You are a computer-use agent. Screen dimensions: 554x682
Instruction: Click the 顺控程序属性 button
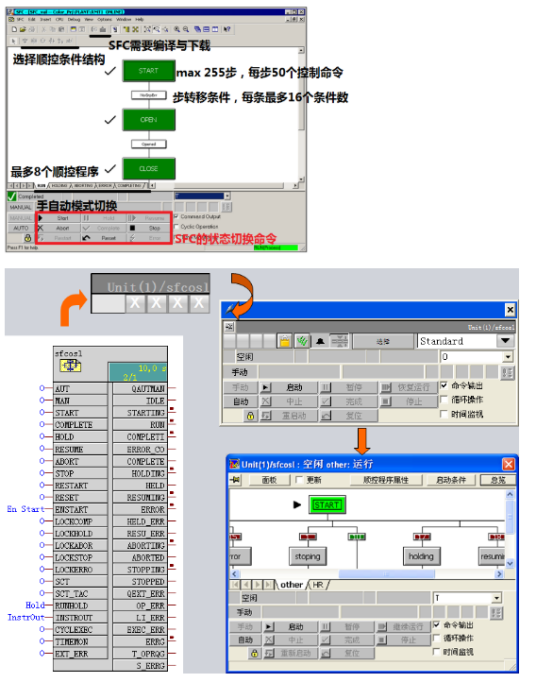coord(386,480)
